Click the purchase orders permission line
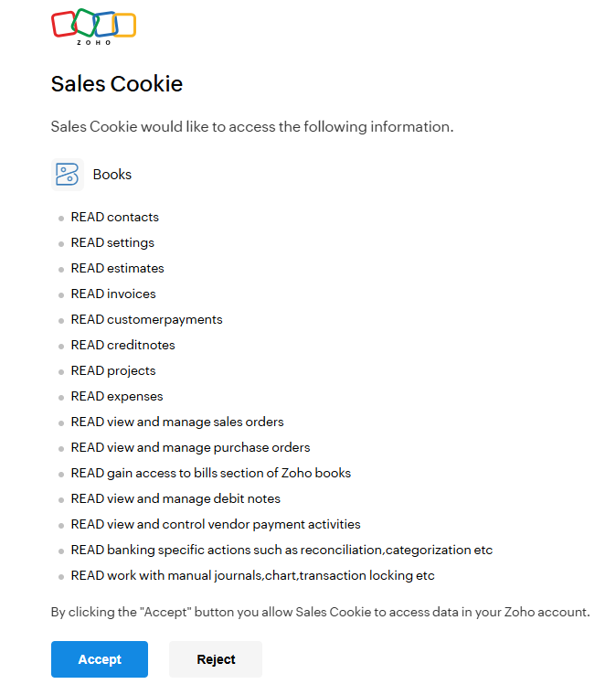The width and height of the screenshot is (616, 695). 190,448
